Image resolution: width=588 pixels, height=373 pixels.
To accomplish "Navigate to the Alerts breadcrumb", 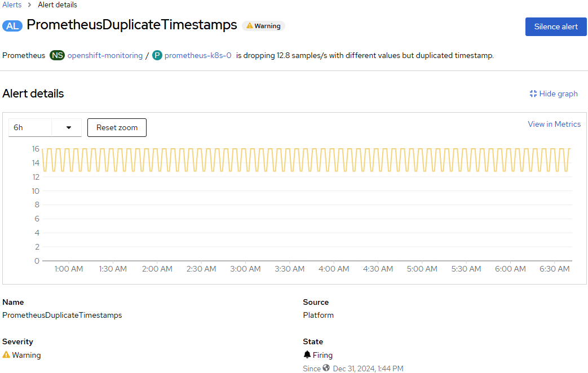I will [12, 5].
